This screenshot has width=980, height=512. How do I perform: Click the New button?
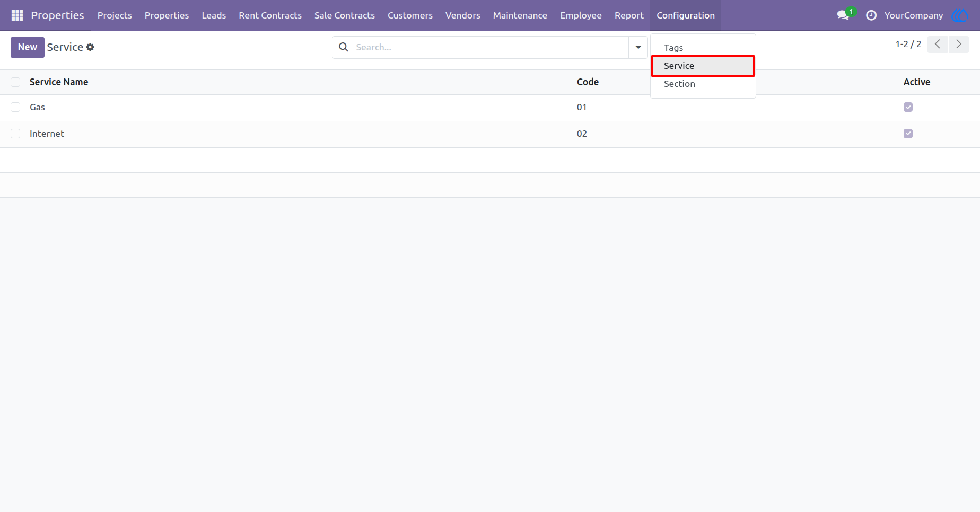click(x=28, y=47)
